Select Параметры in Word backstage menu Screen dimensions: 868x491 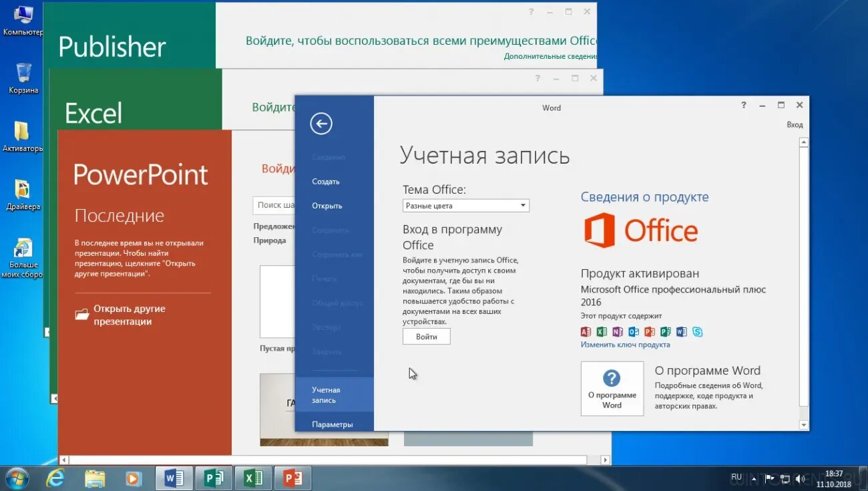tap(333, 424)
